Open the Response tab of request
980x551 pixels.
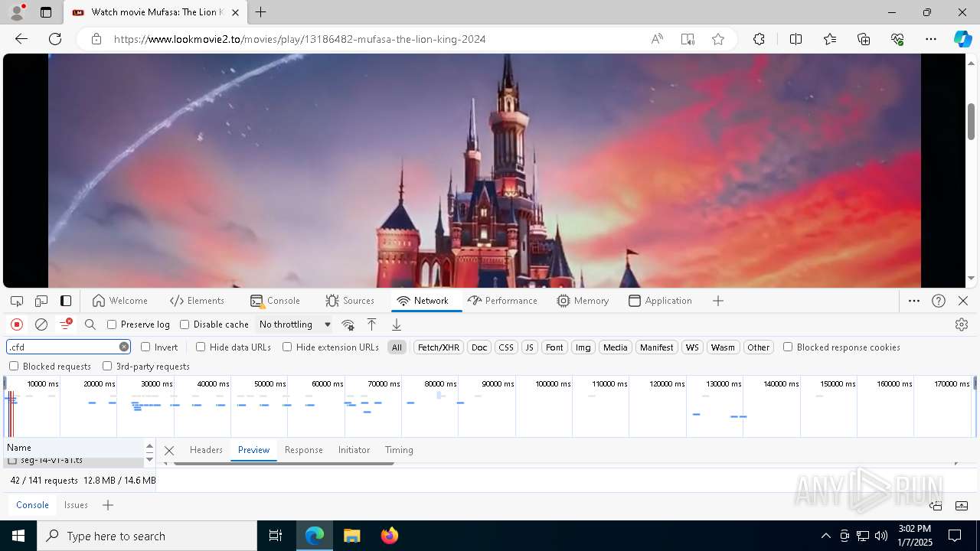[x=304, y=450]
